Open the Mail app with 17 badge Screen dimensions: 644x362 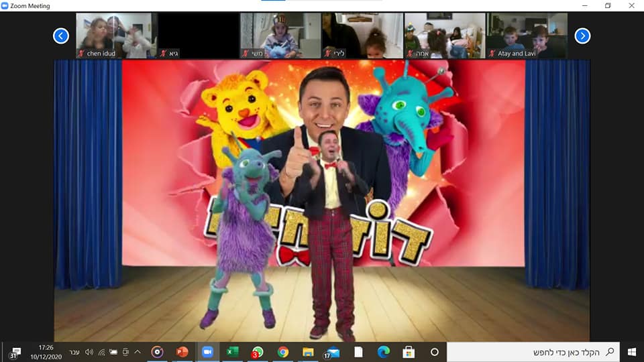click(x=332, y=352)
